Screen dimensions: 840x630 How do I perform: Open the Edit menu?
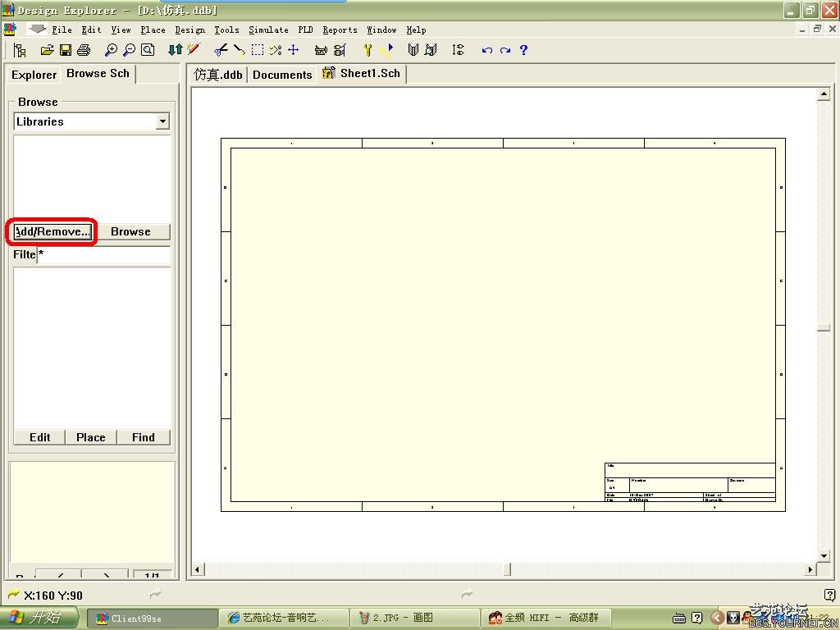pyautogui.click(x=91, y=30)
